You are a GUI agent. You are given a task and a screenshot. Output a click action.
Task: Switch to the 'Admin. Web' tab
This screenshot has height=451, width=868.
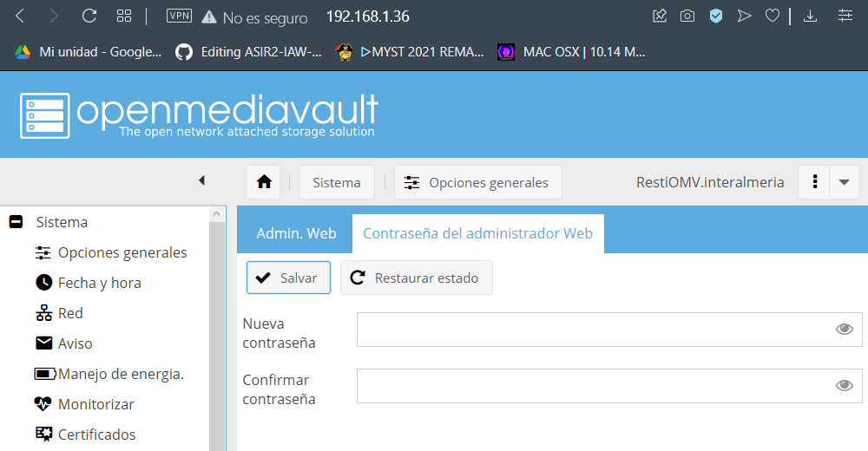pyautogui.click(x=296, y=233)
